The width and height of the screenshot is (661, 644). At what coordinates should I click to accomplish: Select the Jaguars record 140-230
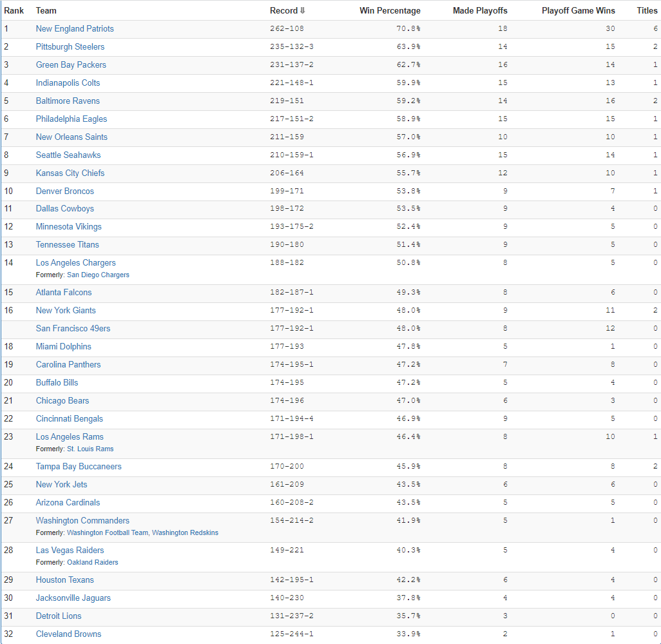tap(287, 598)
